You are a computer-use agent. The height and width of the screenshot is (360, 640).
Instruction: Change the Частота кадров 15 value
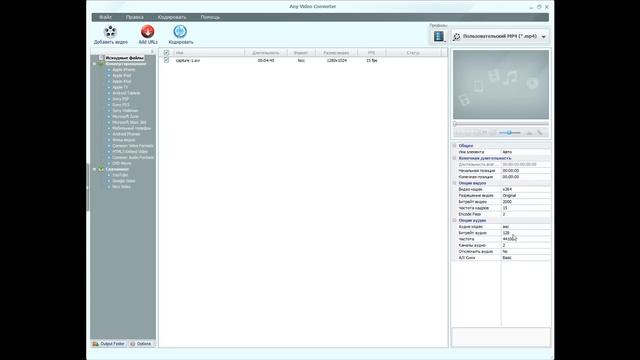tap(526, 208)
